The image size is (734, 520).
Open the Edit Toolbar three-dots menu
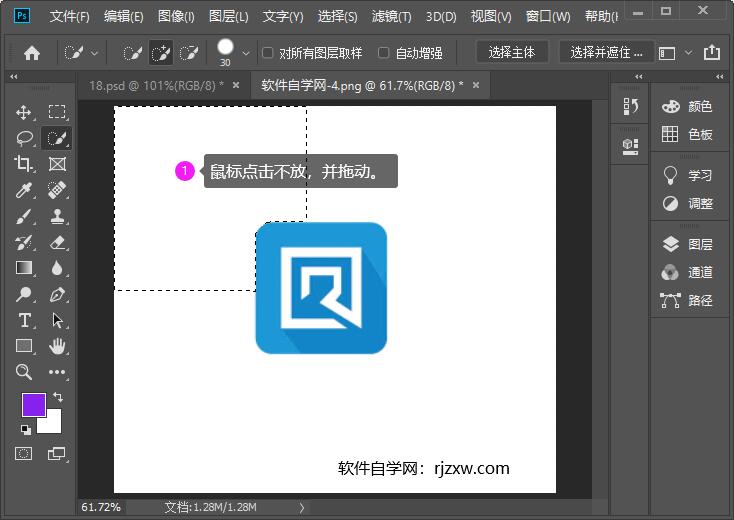[x=57, y=372]
